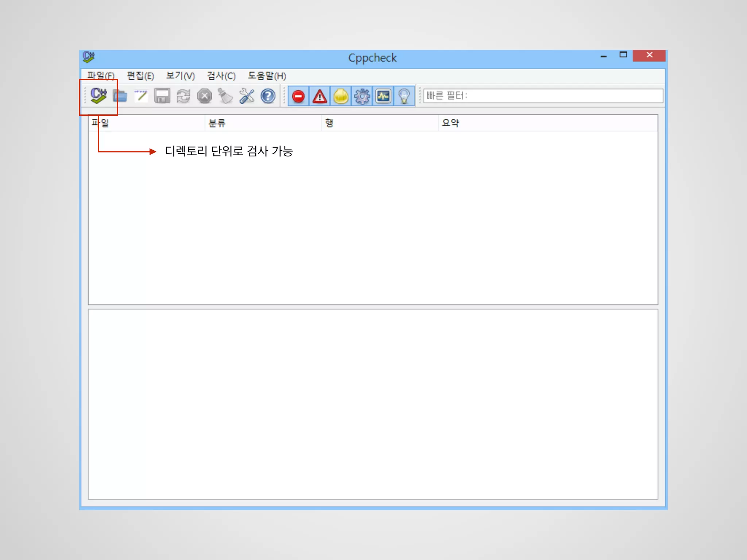747x560 pixels.
Task: Click the Check directory Cppcheck icon
Action: coord(98,96)
